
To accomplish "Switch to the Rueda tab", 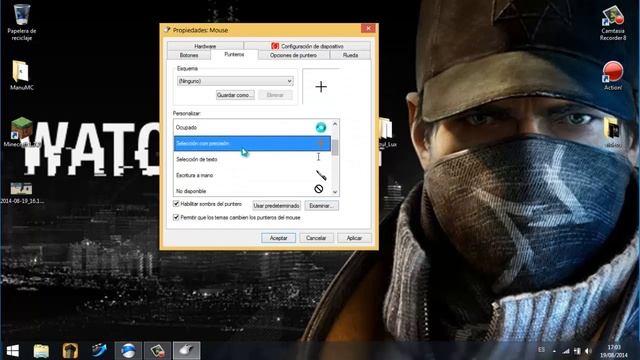I will click(x=350, y=55).
